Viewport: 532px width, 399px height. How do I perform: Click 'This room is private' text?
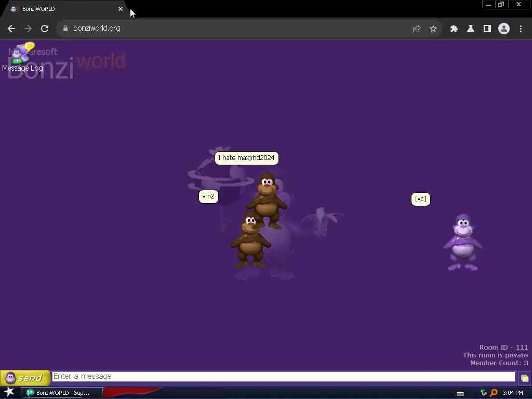coord(495,355)
